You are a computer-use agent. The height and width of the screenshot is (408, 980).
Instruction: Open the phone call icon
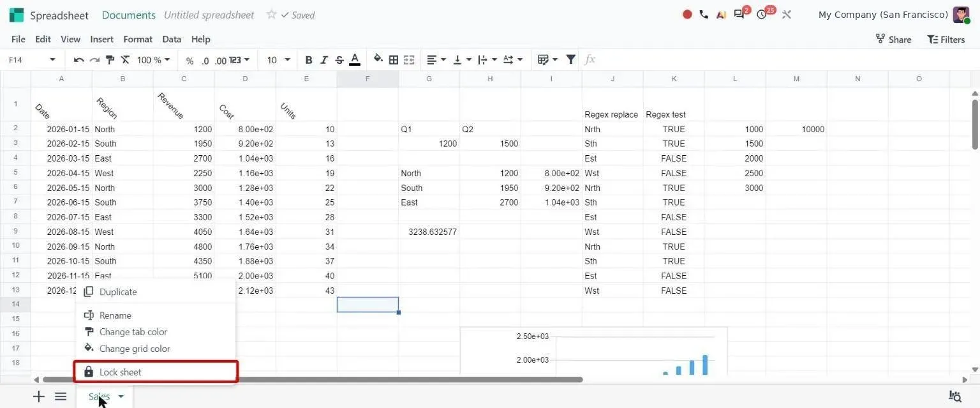coord(704,15)
